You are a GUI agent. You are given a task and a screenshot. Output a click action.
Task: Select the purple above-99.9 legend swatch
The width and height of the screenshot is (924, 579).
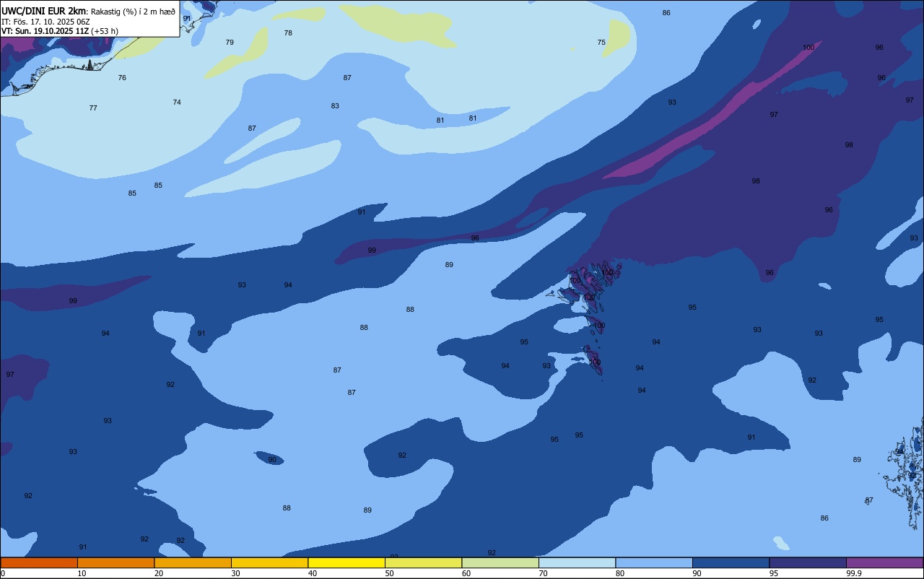coord(884,562)
